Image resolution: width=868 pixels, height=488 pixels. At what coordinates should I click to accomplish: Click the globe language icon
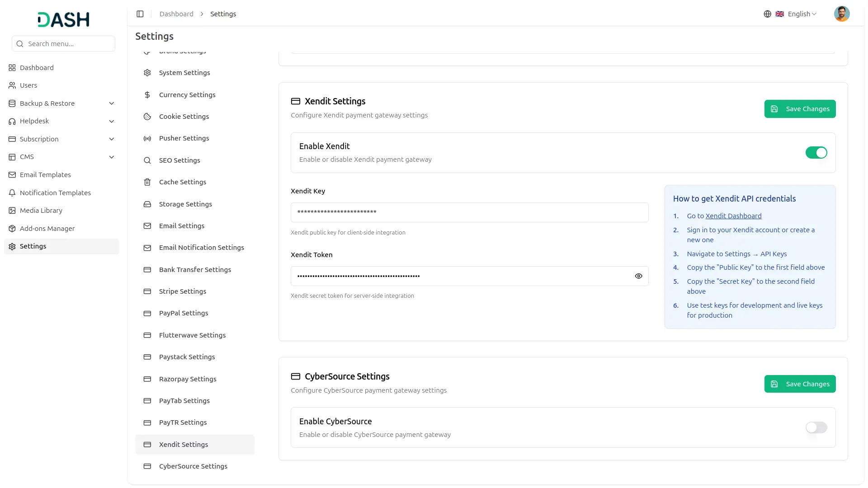click(x=767, y=14)
